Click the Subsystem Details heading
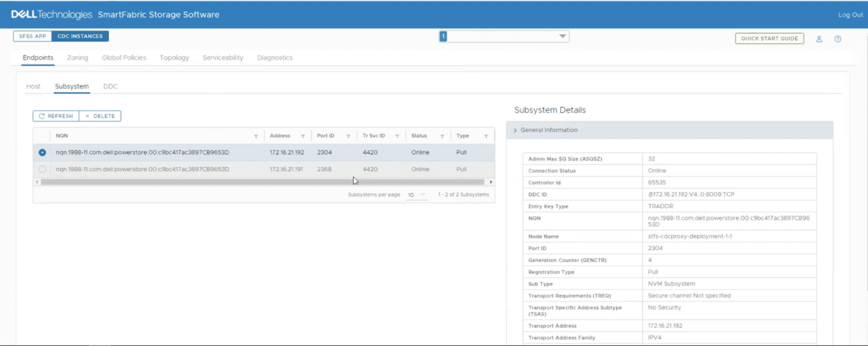Screen dimensions: 868x346 (x=550, y=110)
